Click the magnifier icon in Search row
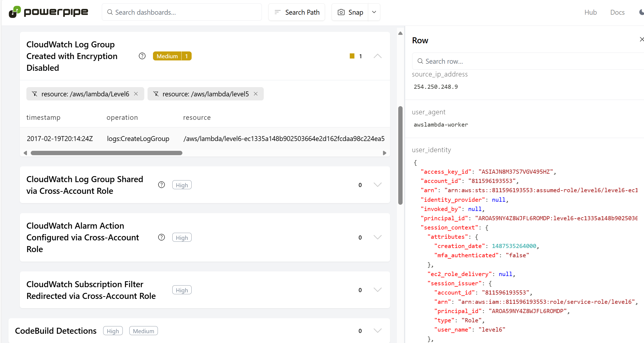This screenshot has width=644, height=343. click(x=420, y=61)
